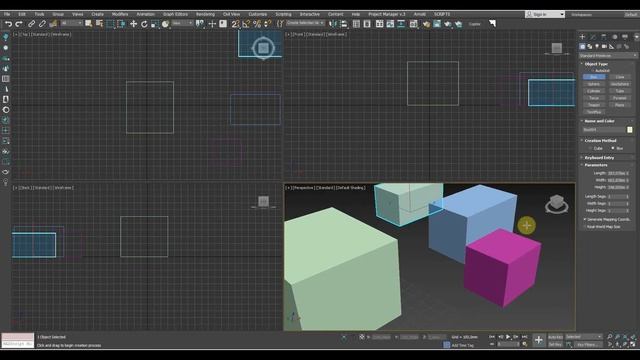Open the Animation menu
Viewport: 640px width, 360px height.
(x=146, y=14)
